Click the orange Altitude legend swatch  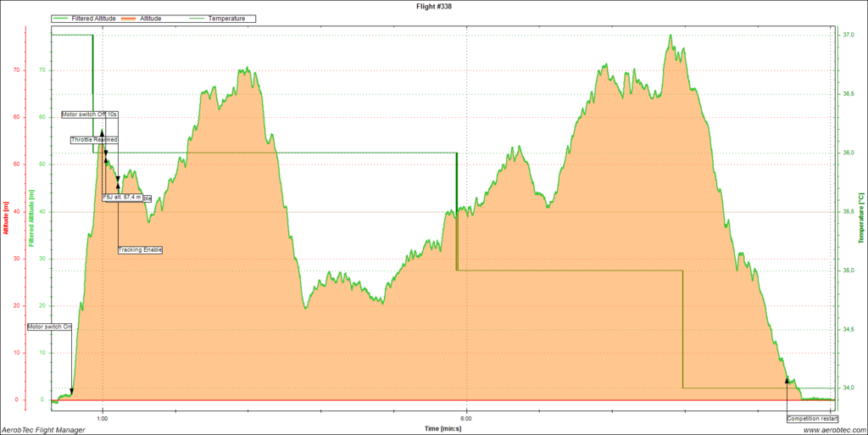click(148, 18)
